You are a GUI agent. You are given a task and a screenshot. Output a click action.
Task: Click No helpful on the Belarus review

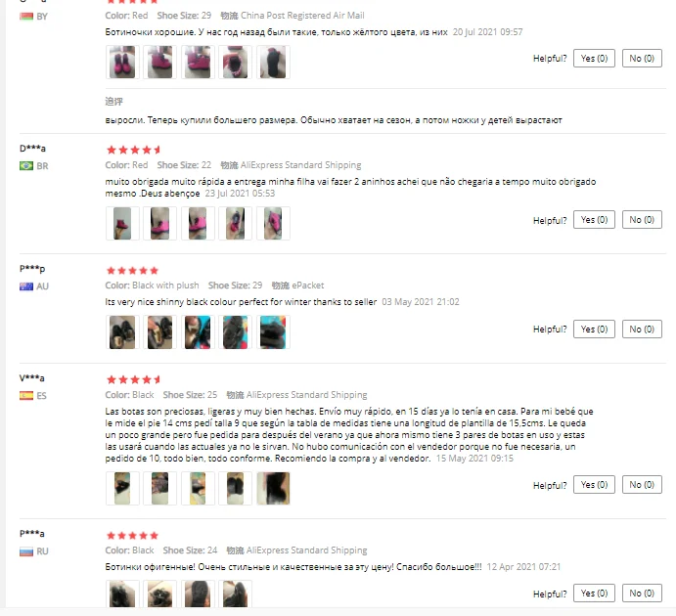pyautogui.click(x=642, y=58)
